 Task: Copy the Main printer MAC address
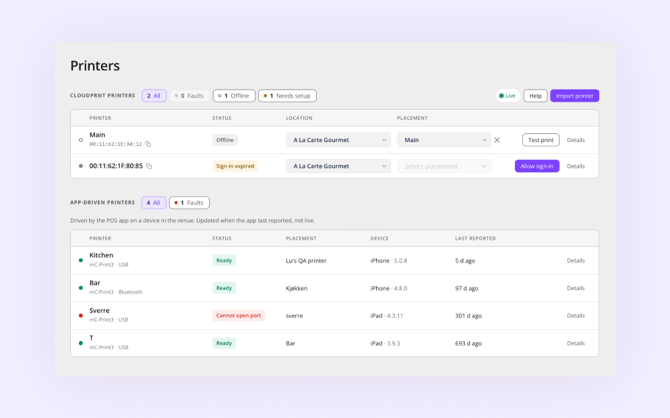(x=148, y=144)
